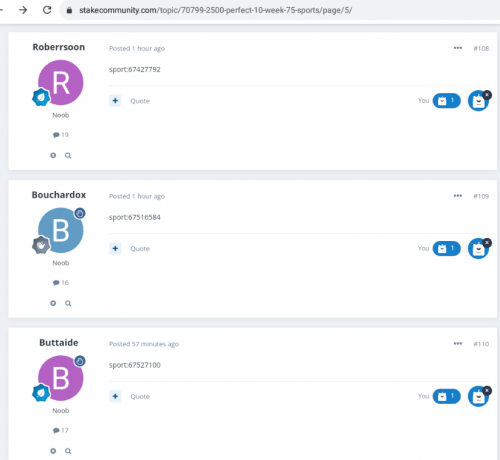Open the options menu on post #110
The width and height of the screenshot is (500, 460).
(x=458, y=343)
